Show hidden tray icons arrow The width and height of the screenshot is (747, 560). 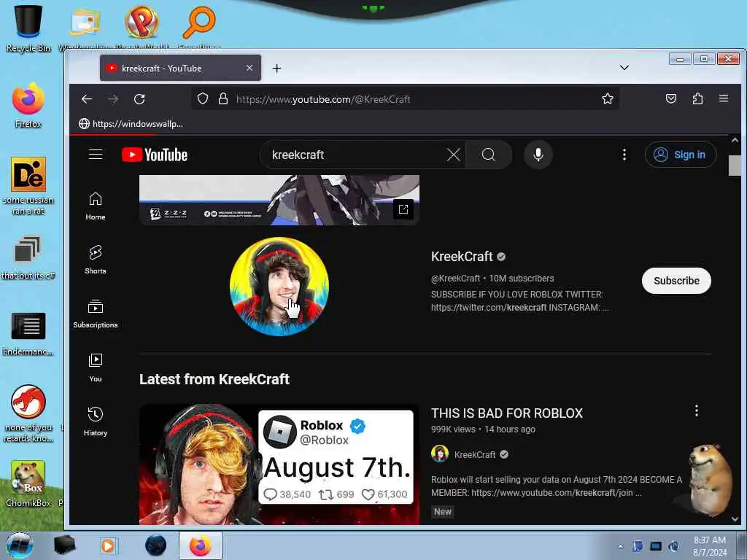click(620, 546)
